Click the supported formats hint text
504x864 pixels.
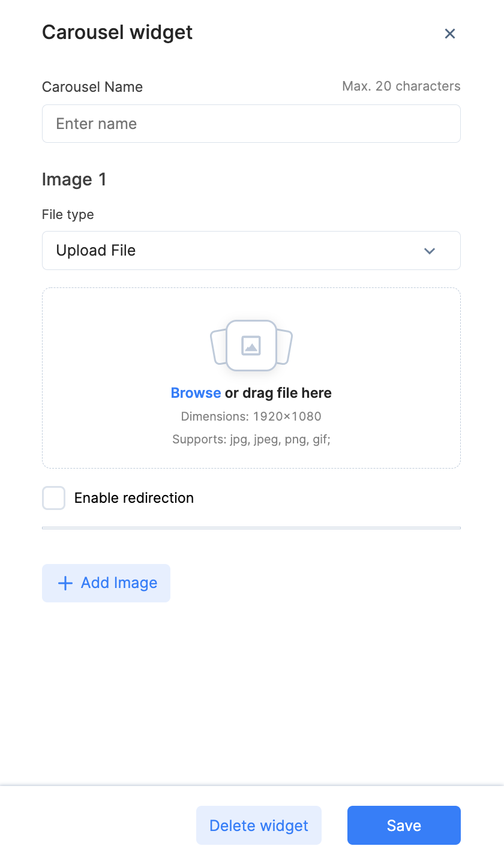[251, 439]
